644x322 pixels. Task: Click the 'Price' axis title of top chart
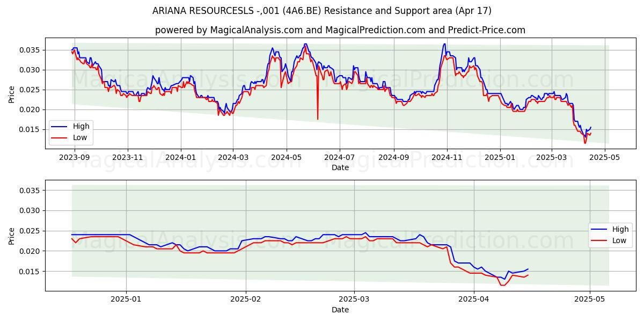pos(12,94)
